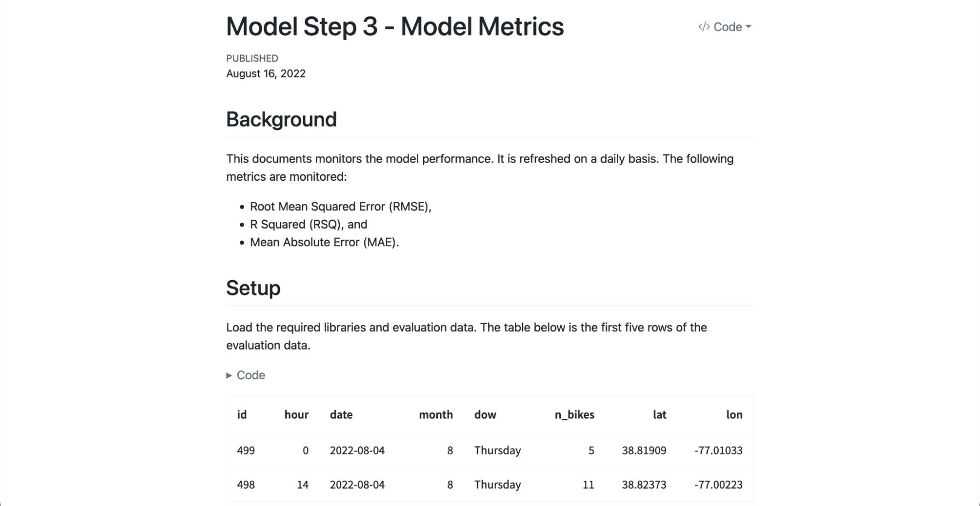
Task: Click the date column header
Action: 341,414
